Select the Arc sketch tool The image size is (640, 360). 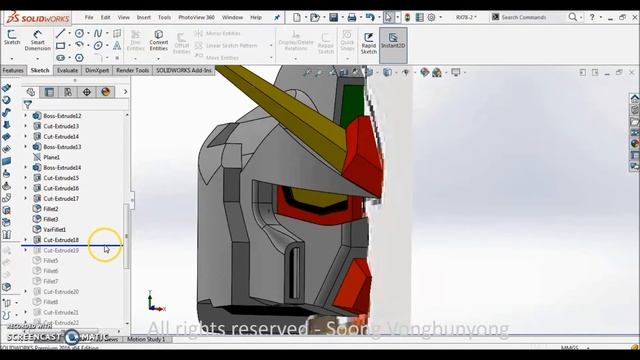pos(79,45)
